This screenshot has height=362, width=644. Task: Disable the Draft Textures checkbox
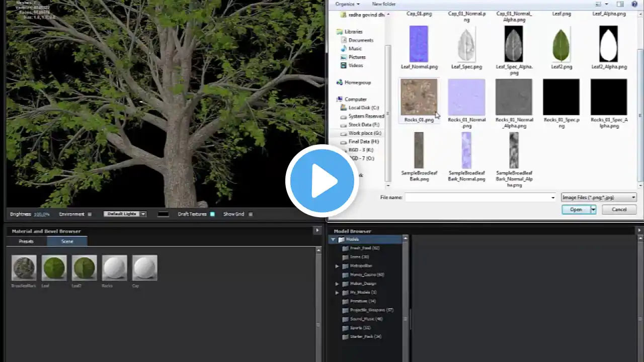(x=212, y=214)
